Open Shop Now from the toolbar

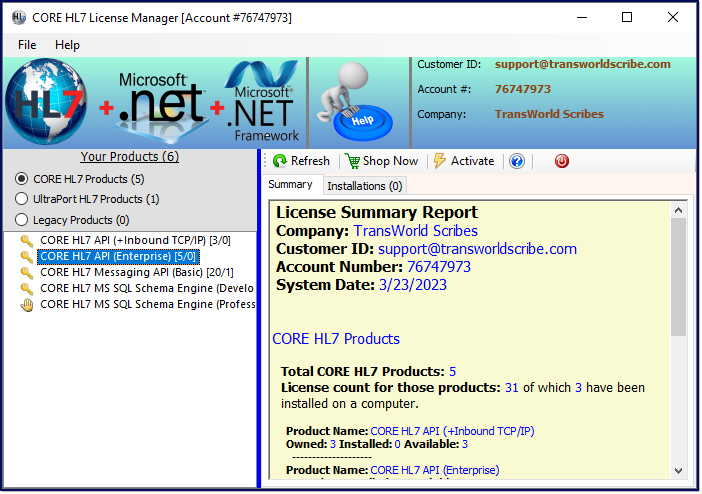pos(381,161)
